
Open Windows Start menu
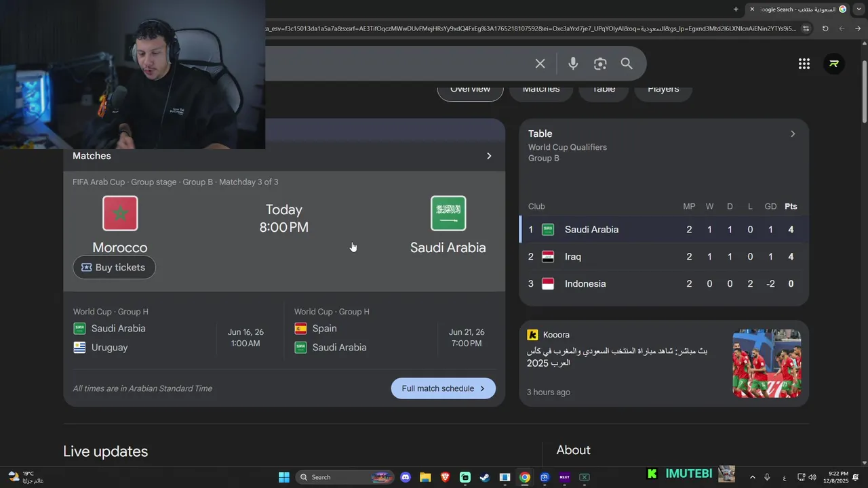[x=284, y=477]
